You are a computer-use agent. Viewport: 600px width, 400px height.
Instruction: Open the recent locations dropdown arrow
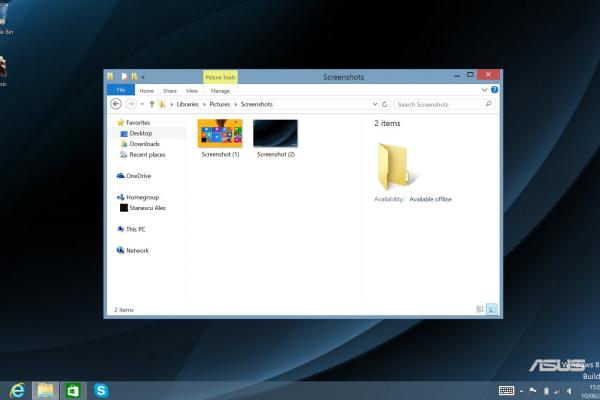click(x=142, y=104)
